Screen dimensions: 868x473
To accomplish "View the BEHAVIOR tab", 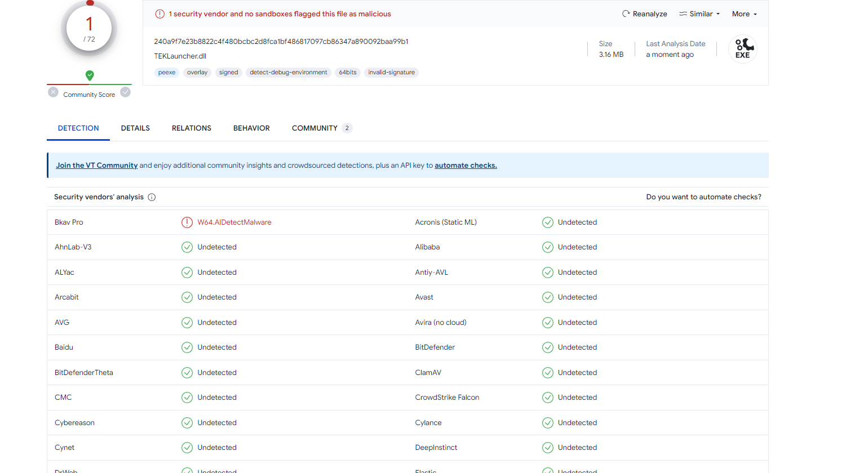I will tap(251, 128).
